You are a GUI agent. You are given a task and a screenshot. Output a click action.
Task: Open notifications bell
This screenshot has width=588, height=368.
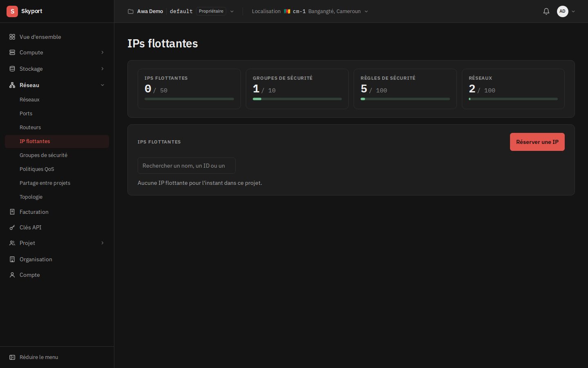(x=546, y=11)
